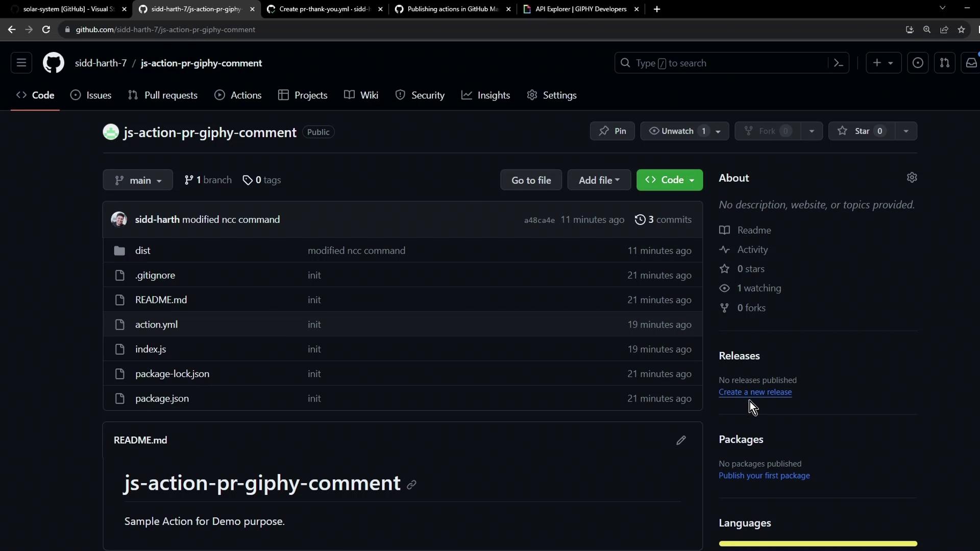Open the notifications inbox icon
This screenshot has width=980, height=551.
tap(971, 63)
